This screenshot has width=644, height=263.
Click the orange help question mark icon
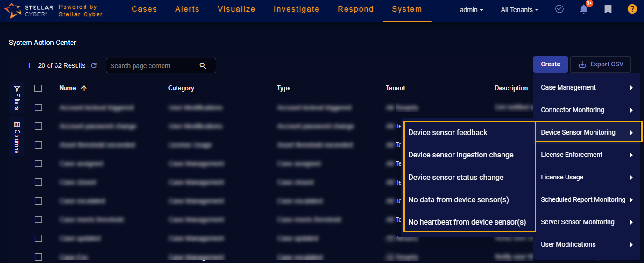click(x=632, y=9)
